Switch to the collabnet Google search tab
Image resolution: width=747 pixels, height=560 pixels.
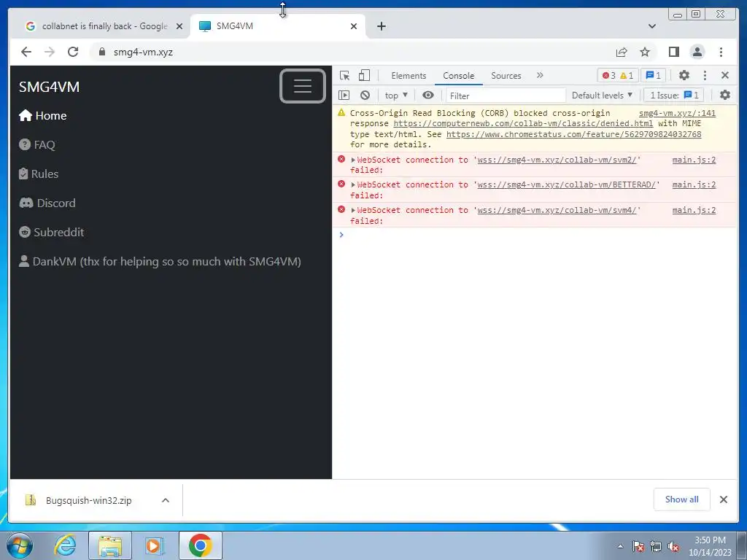pyautogui.click(x=98, y=26)
